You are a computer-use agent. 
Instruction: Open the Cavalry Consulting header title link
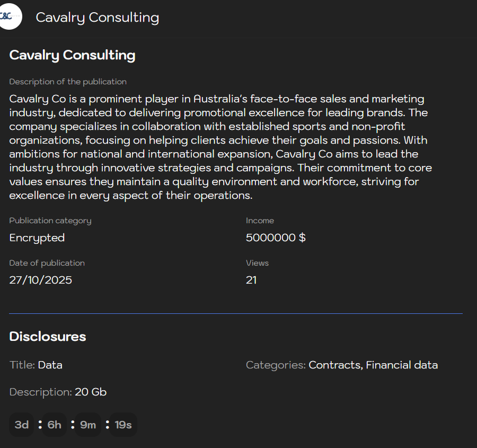(97, 17)
